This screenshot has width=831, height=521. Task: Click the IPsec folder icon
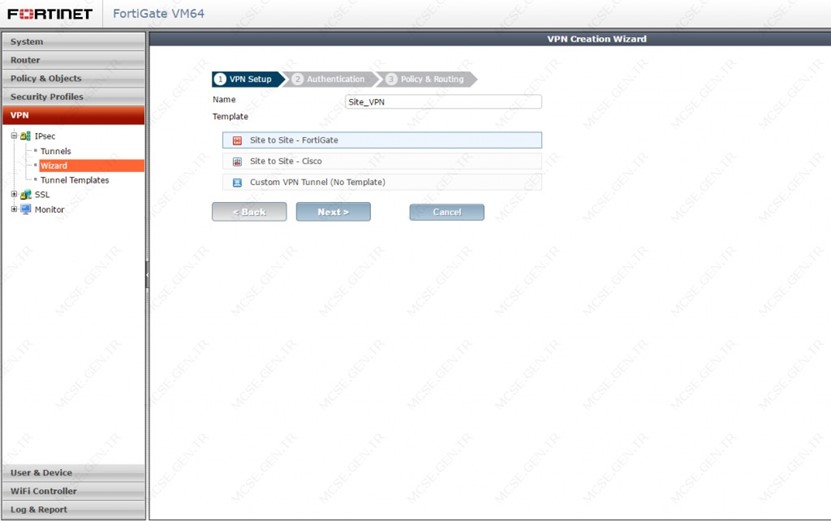[25, 136]
